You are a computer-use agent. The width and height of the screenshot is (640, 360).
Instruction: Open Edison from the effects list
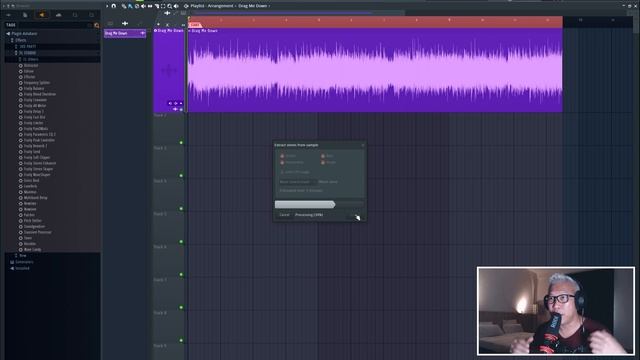click(x=29, y=71)
